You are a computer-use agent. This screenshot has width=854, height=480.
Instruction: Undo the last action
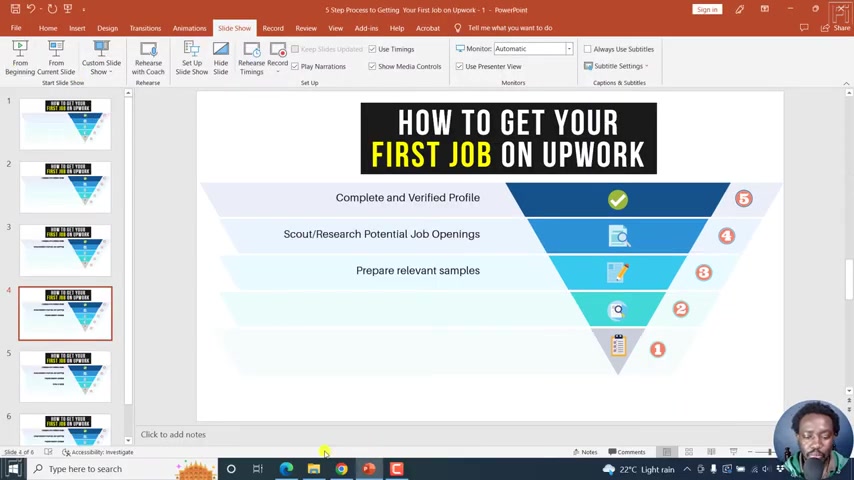click(x=31, y=9)
